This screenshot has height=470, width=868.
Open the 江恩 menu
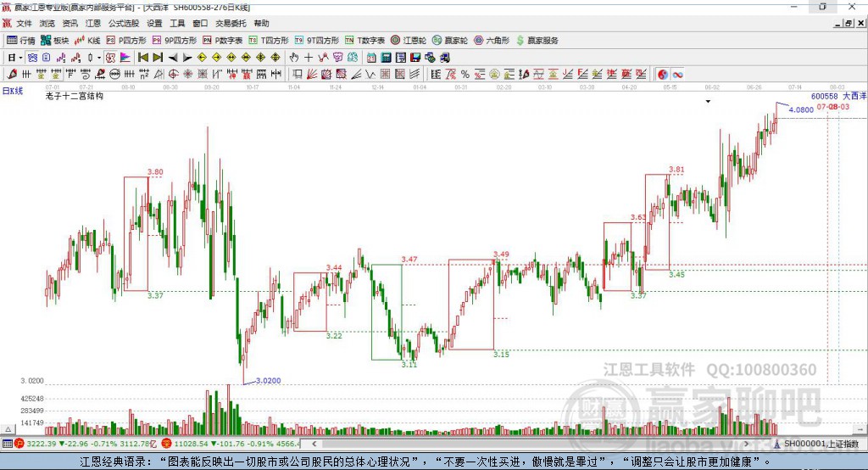pos(93,23)
